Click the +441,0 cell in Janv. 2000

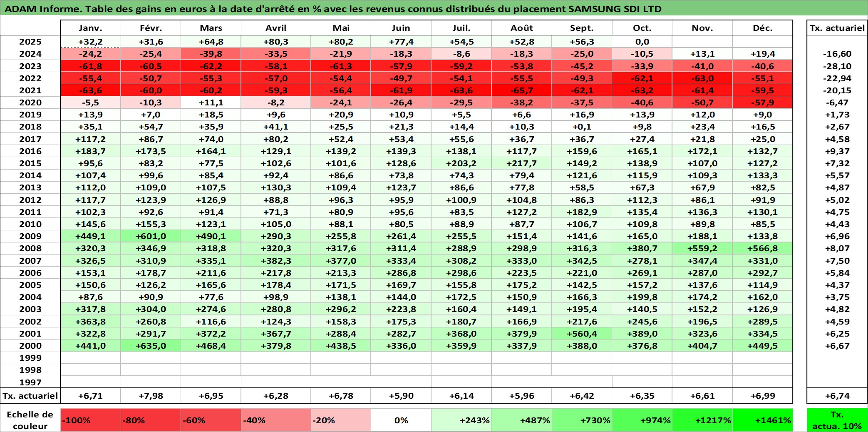pyautogui.click(x=91, y=346)
